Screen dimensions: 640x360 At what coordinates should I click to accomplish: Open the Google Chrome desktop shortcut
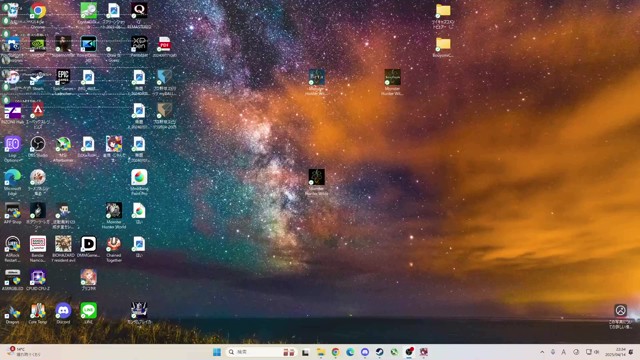38,11
